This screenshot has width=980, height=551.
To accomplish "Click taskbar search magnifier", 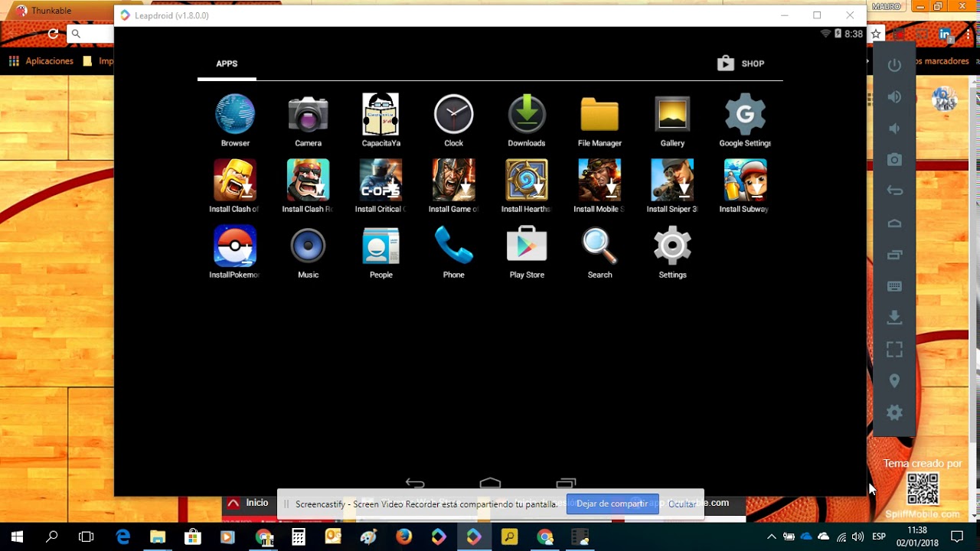I will 52,537.
